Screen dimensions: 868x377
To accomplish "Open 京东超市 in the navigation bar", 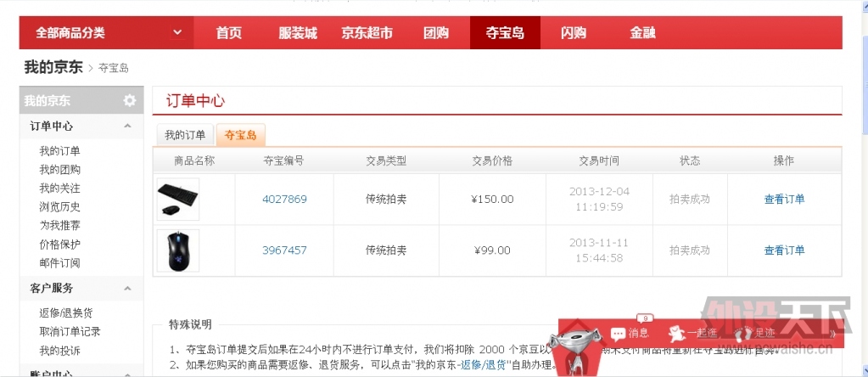I will point(367,33).
